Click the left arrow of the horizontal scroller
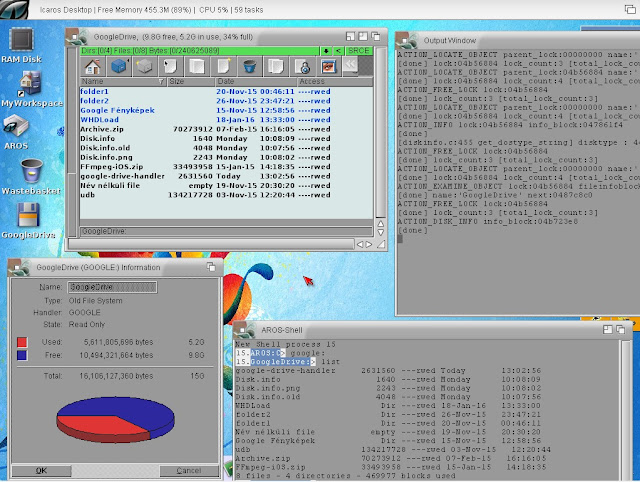This screenshot has height=482, width=640. point(360,244)
